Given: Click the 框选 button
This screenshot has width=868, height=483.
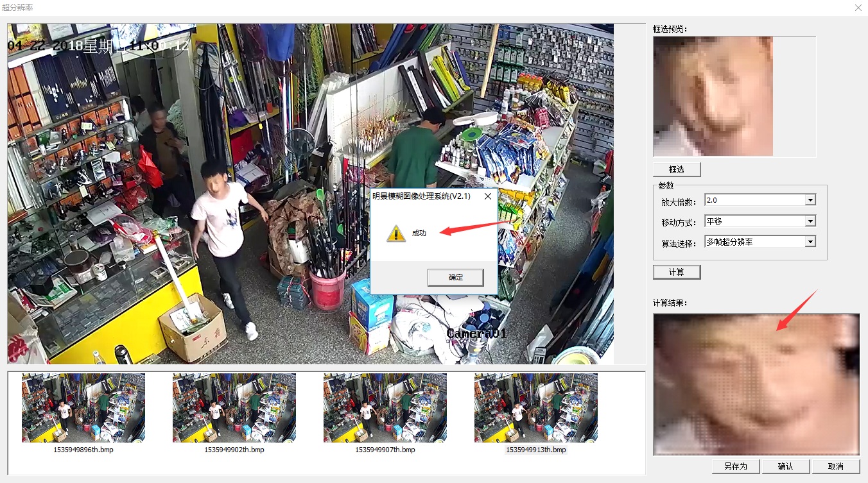Looking at the screenshot, I should 677,169.
